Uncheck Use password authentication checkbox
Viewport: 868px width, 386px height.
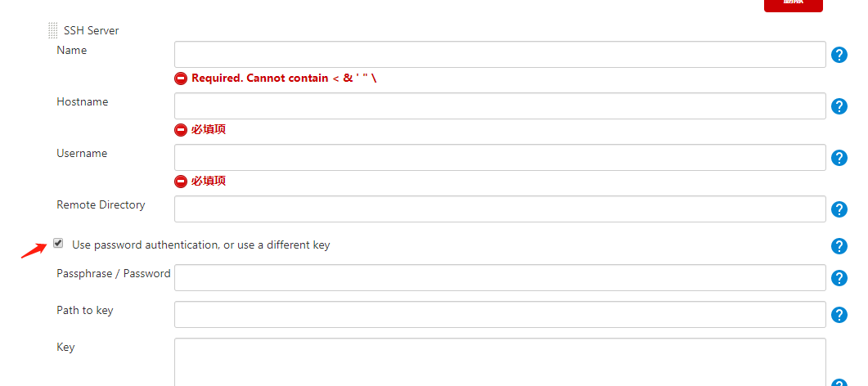58,244
